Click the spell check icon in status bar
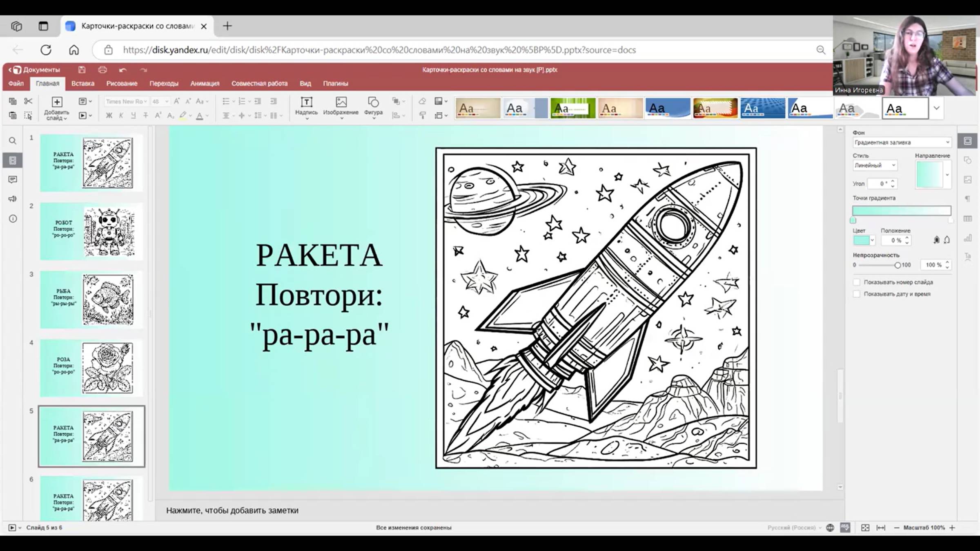Image resolution: width=980 pixels, height=551 pixels. [x=845, y=527]
